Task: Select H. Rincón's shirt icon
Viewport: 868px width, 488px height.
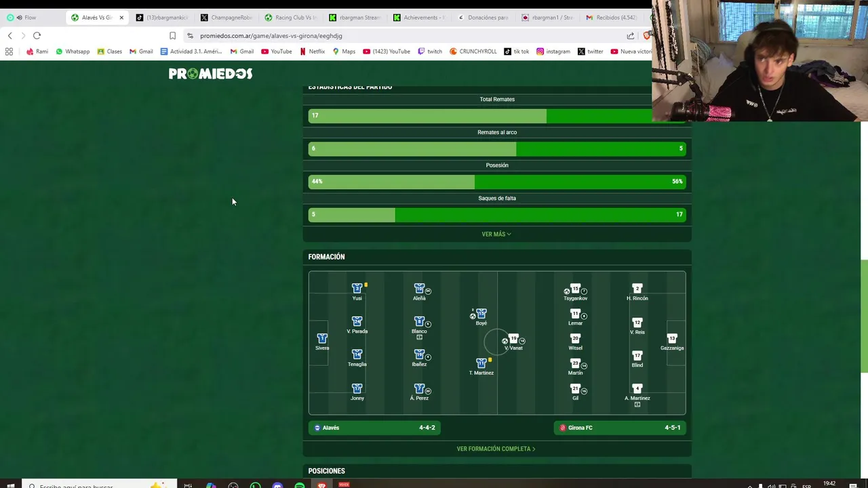Action: point(637,289)
